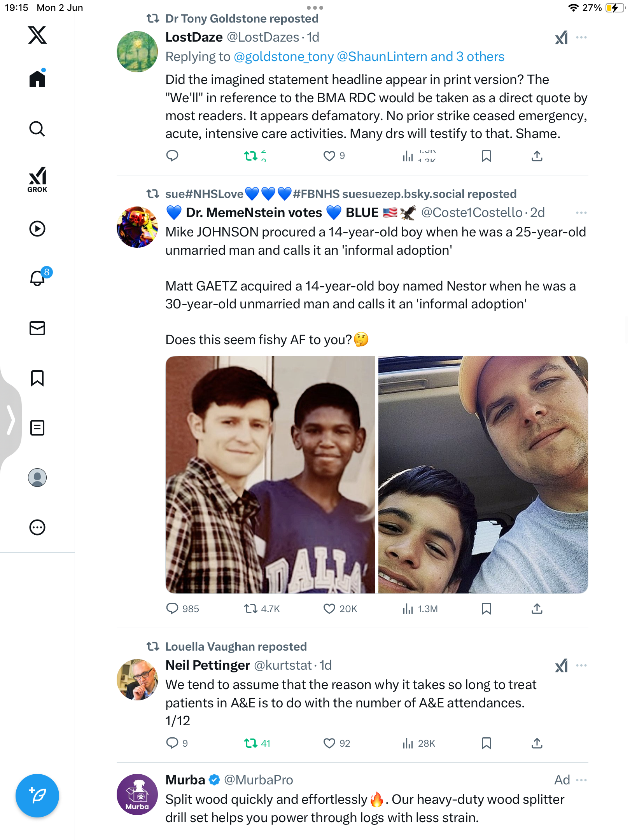Image resolution: width=630 pixels, height=840 pixels.
Task: Open more options on Murba ad
Action: 581,780
